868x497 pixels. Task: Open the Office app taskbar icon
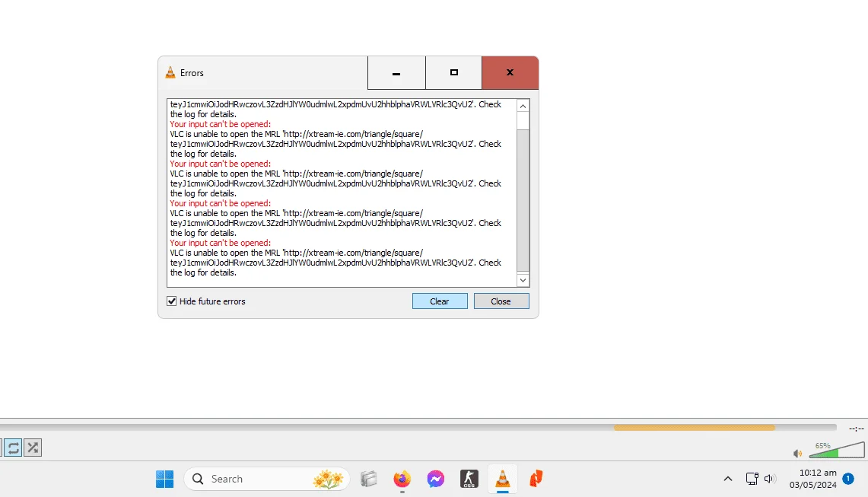point(536,479)
